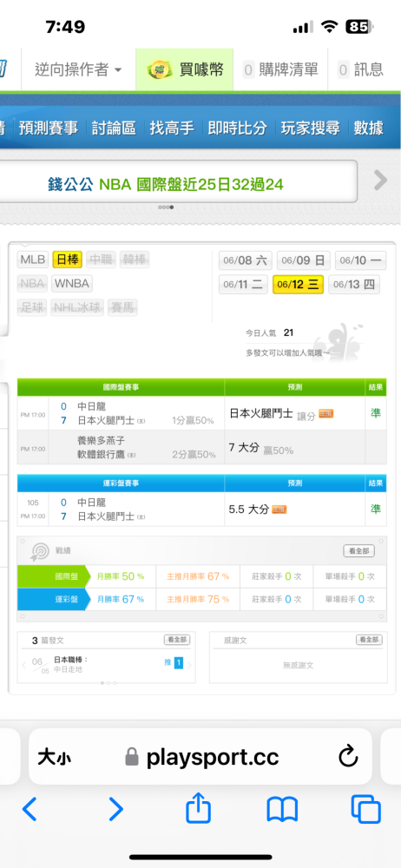Select the 日棒 league filter
401x868 pixels.
68,259
